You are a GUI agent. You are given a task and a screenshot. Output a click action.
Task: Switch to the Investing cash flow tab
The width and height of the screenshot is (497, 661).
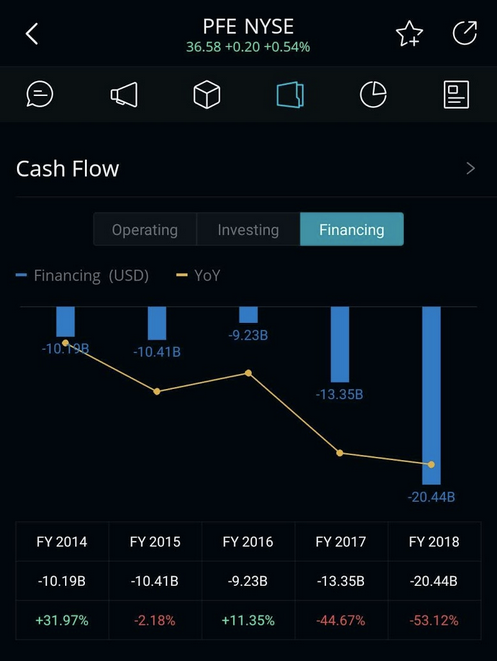pos(248,229)
